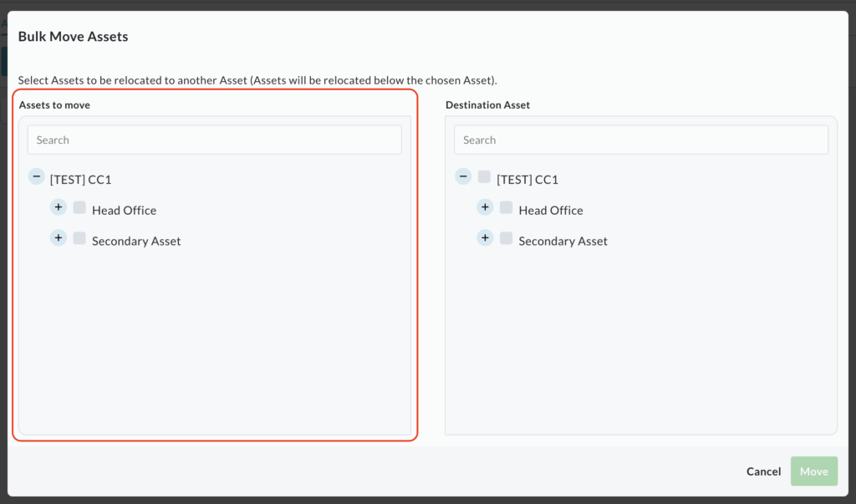Select [TEST] CC1 checkbox as destination
Screen dimensions: 856x504
484,177
